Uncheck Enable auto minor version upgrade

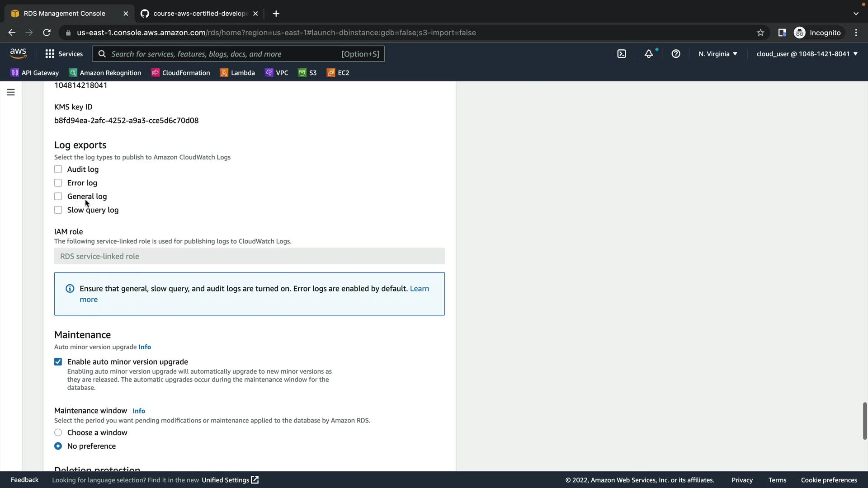pyautogui.click(x=58, y=362)
